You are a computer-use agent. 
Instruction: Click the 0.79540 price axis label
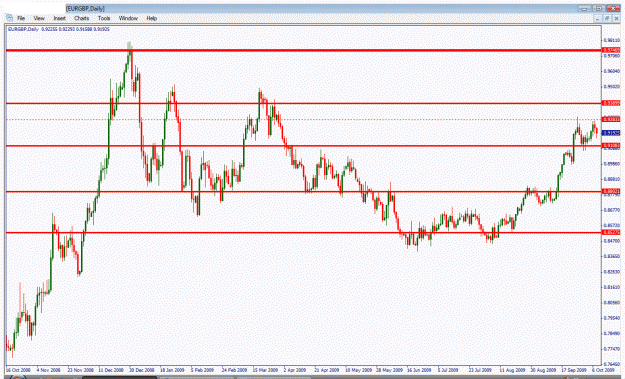pyautogui.click(x=611, y=318)
